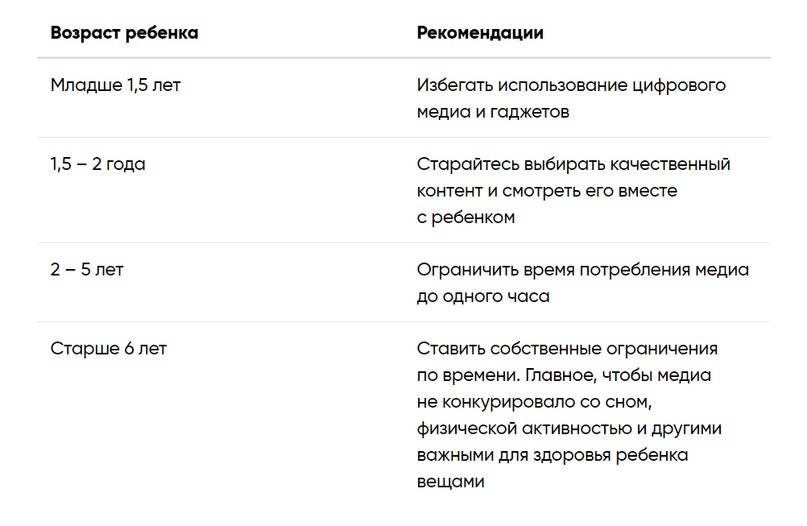Click the text "до одного часа"
The height and width of the screenshot is (526, 807).
[483, 296]
